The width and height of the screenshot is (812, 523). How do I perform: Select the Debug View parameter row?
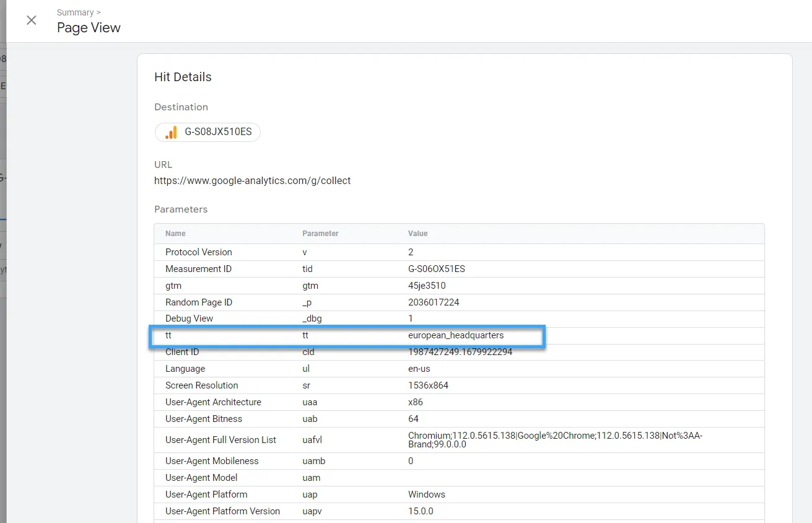(x=189, y=319)
